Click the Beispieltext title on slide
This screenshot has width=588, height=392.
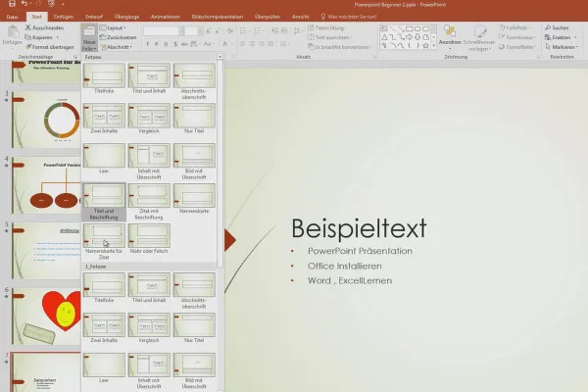359,228
